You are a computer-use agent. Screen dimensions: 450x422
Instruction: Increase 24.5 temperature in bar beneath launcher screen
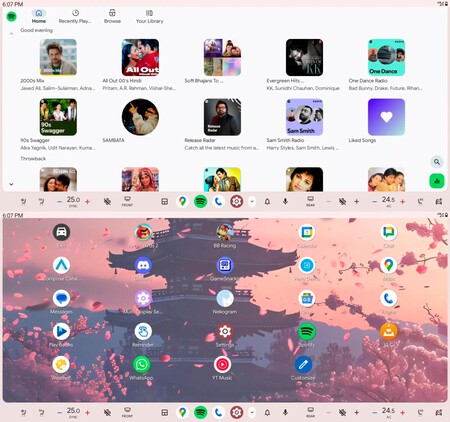tap(402, 413)
